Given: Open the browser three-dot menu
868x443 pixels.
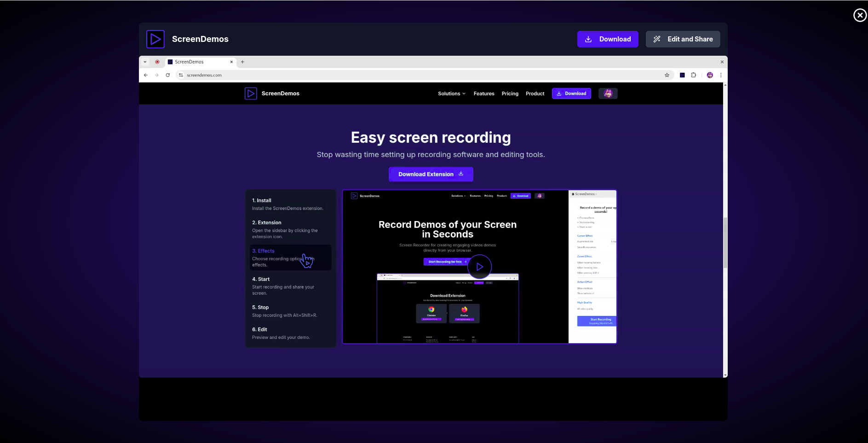Looking at the screenshot, I should (x=721, y=75).
